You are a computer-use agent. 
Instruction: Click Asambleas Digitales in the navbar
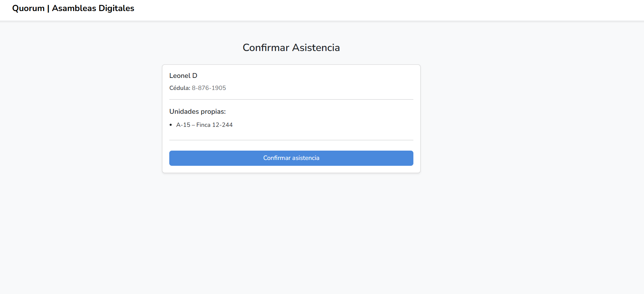click(x=93, y=8)
